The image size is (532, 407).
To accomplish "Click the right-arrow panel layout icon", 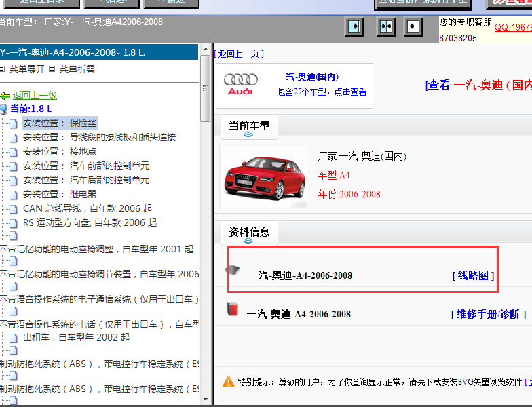I will click(x=354, y=26).
